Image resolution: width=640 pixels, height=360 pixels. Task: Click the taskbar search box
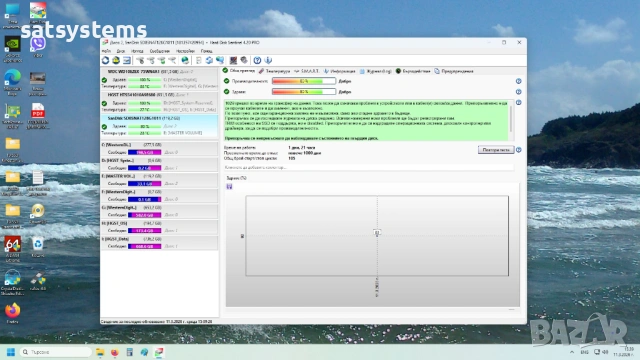click(x=55, y=352)
